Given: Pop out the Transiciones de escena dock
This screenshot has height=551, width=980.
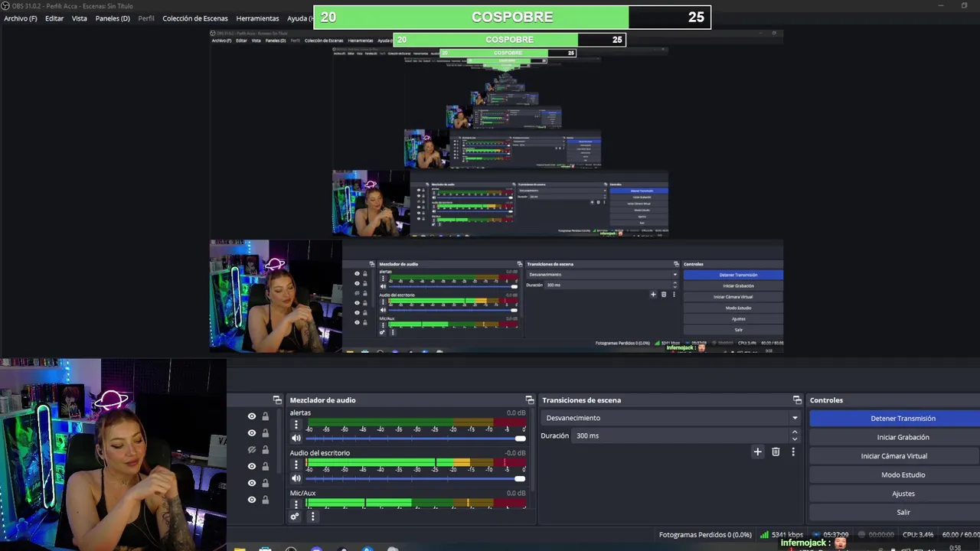Looking at the screenshot, I should 797,400.
